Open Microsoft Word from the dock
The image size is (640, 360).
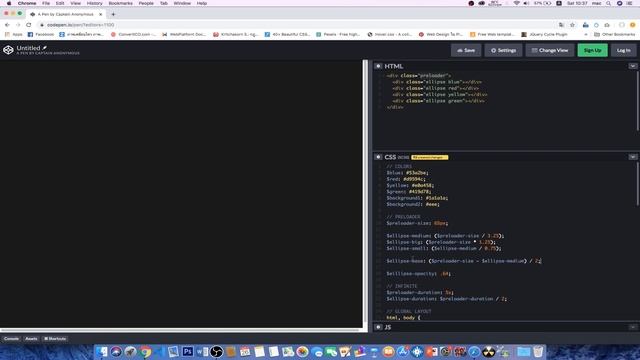pyautogui.click(x=202, y=351)
